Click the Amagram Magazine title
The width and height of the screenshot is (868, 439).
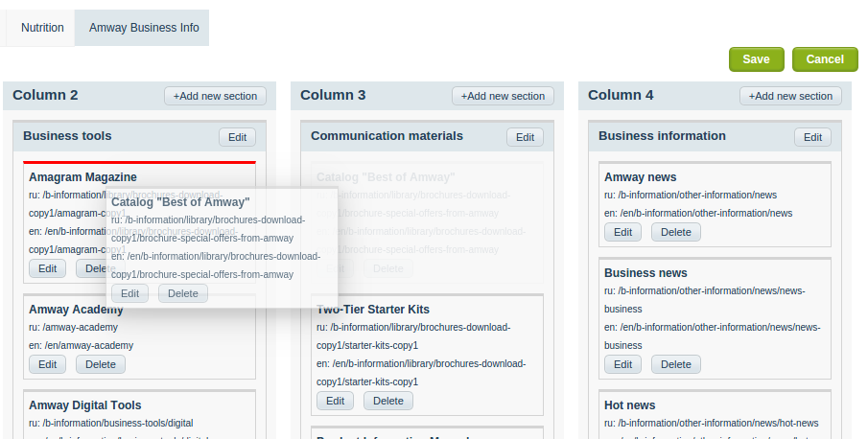point(82,177)
